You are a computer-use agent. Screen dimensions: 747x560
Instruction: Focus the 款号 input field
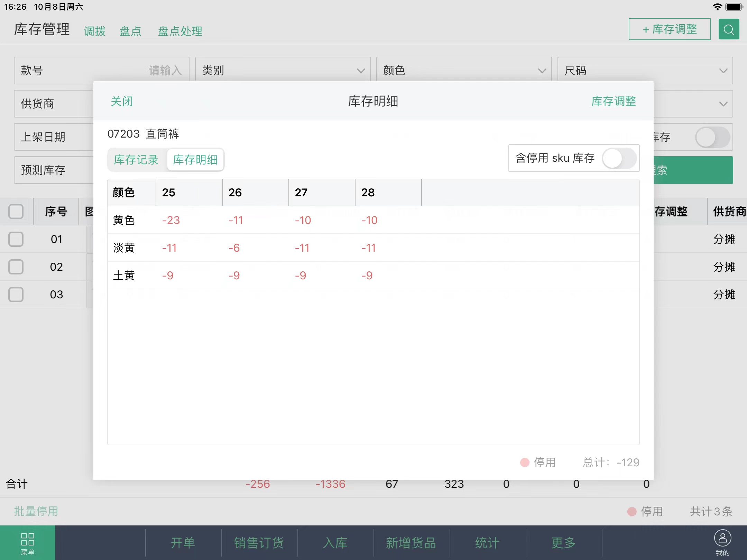pyautogui.click(x=102, y=71)
